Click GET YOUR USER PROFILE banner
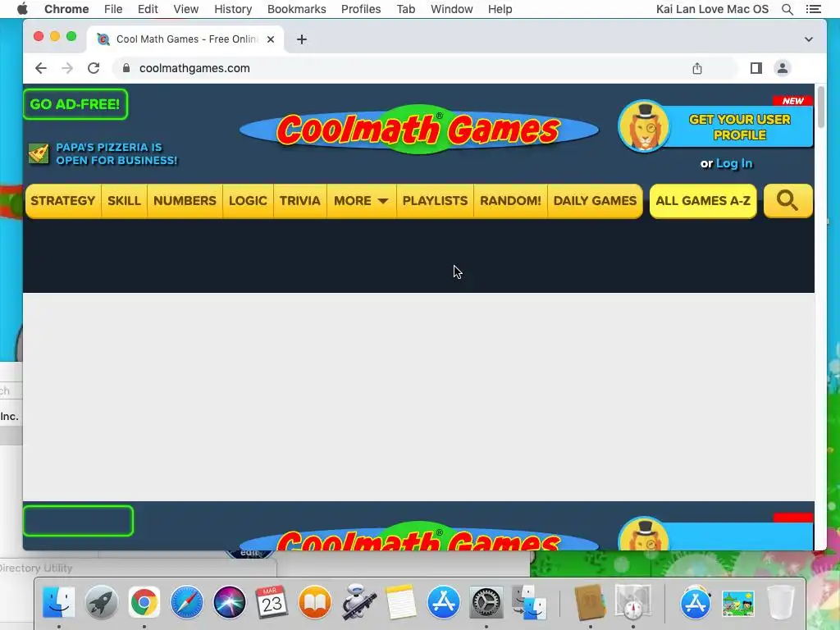 (740, 127)
